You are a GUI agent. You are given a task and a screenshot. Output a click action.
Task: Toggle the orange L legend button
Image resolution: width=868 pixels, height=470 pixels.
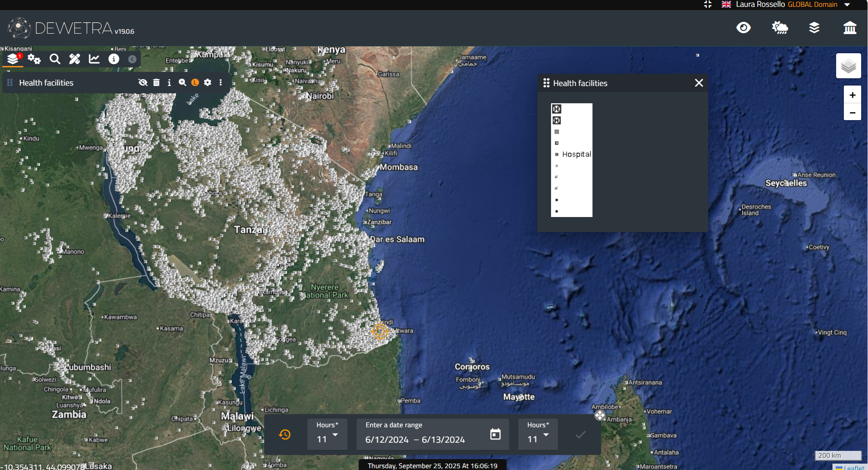pos(195,82)
